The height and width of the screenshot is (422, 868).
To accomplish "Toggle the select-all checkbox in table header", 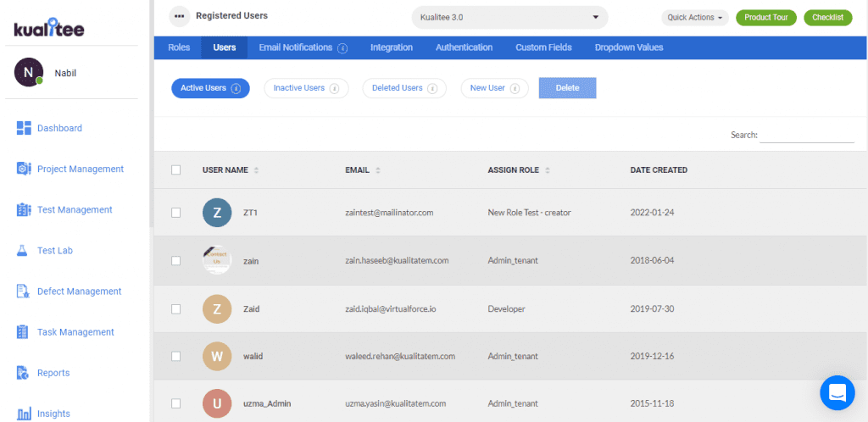I will 176,170.
